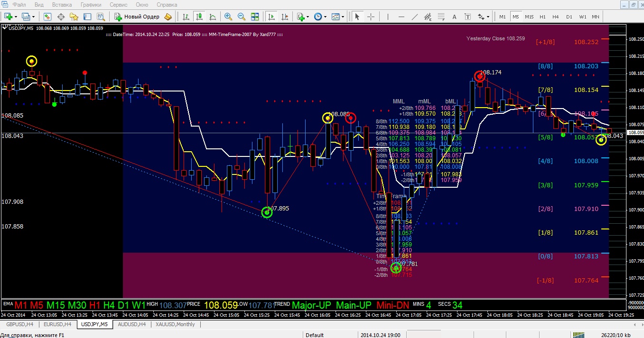Open the Вставка menu
Image resolution: width=644 pixels, height=338 pixels.
62,5
